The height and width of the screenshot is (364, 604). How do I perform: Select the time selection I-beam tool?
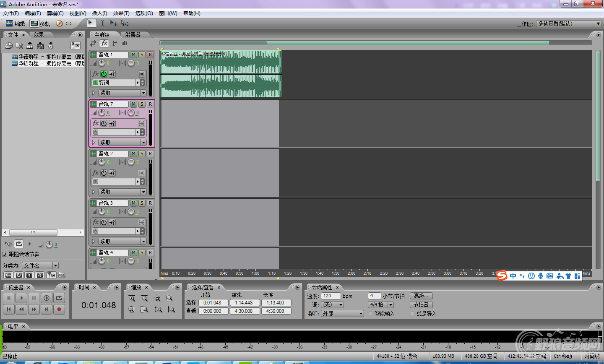click(x=102, y=23)
